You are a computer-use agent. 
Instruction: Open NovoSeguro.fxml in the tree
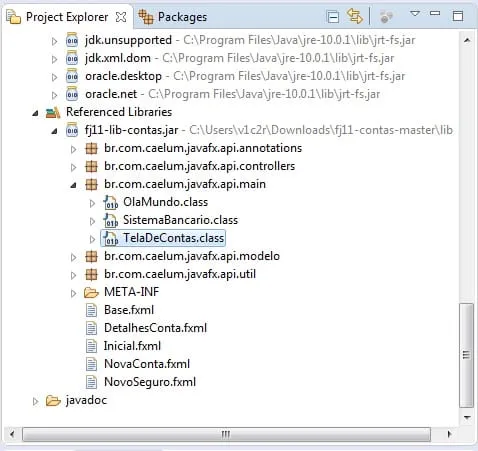click(x=150, y=382)
